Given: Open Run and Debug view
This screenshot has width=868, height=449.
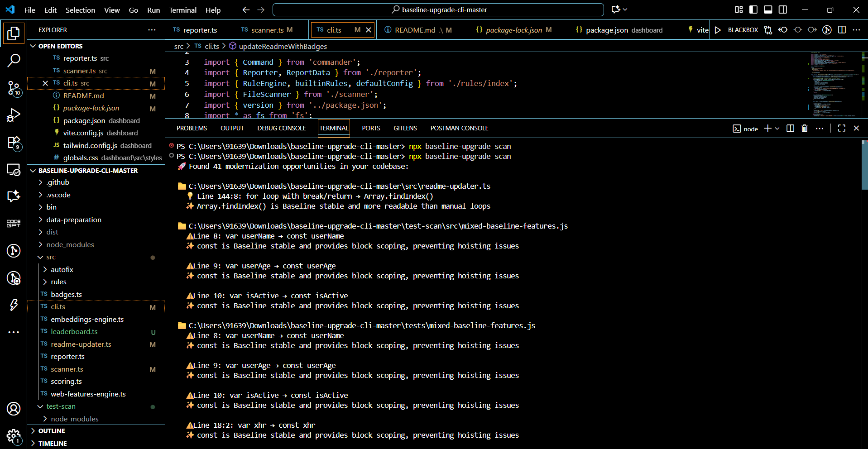Looking at the screenshot, I should tap(14, 115).
